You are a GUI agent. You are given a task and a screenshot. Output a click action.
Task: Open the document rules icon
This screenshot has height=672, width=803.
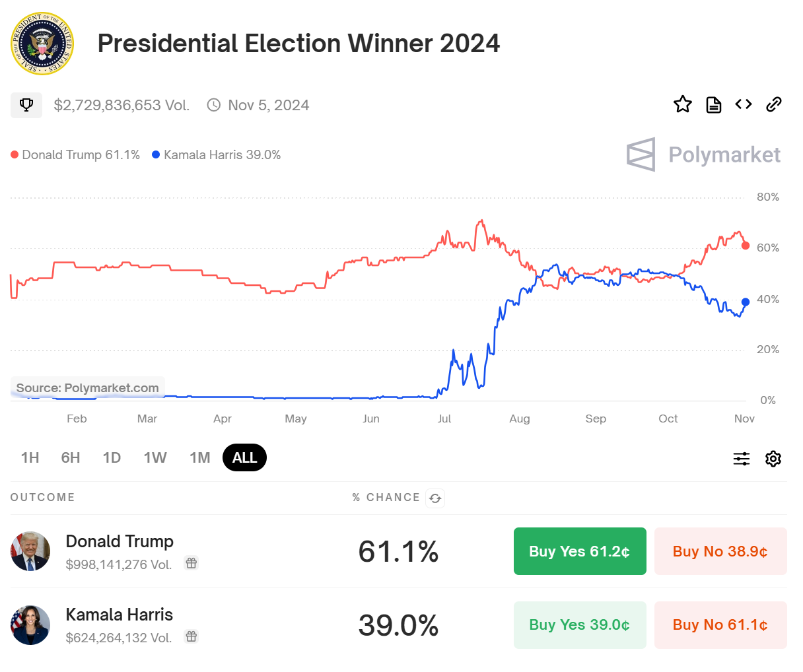pos(714,104)
